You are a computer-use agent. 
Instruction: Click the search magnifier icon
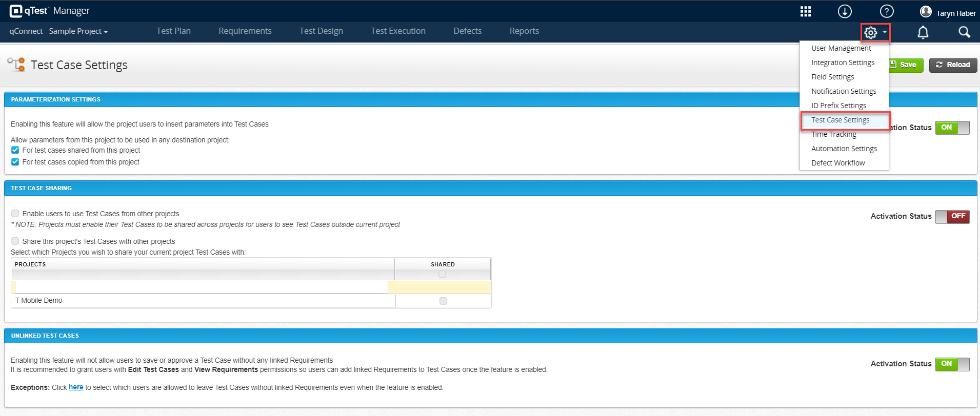(964, 32)
